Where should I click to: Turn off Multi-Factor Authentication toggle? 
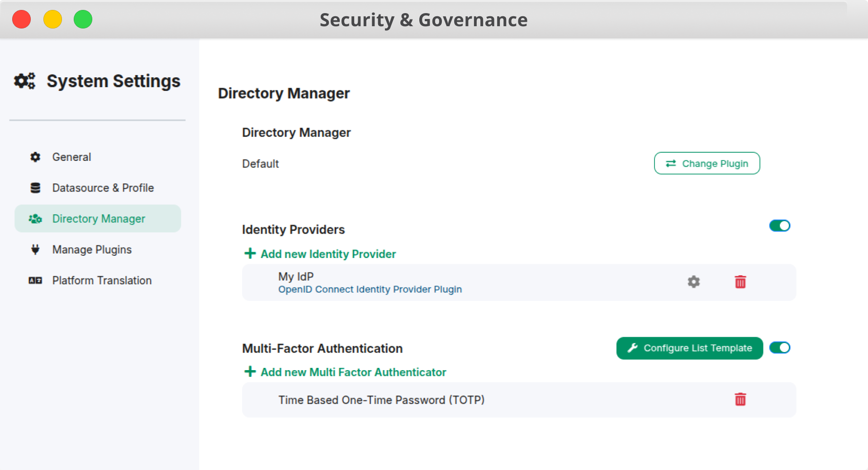click(779, 348)
